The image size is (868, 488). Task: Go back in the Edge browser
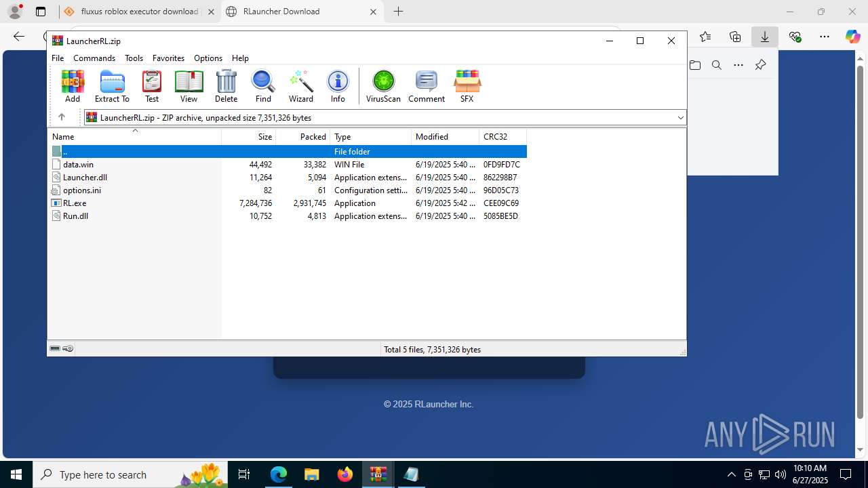pyautogui.click(x=19, y=37)
